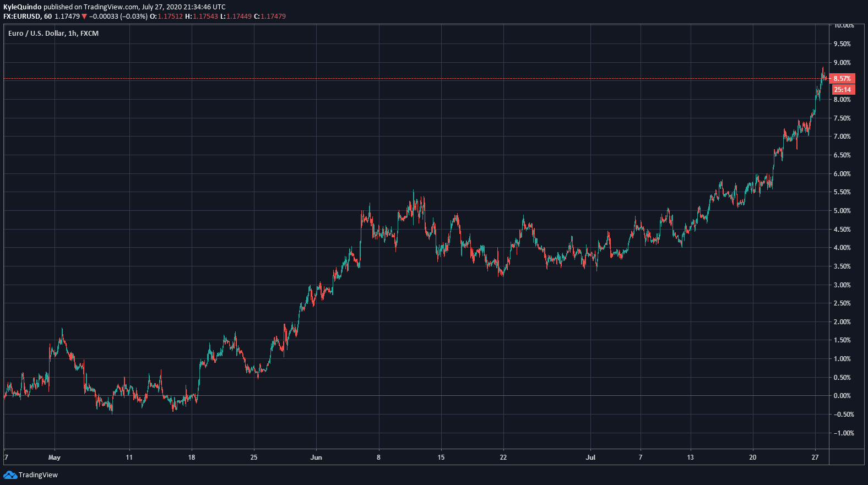Click the TradingView text in the footer

pyautogui.click(x=38, y=475)
